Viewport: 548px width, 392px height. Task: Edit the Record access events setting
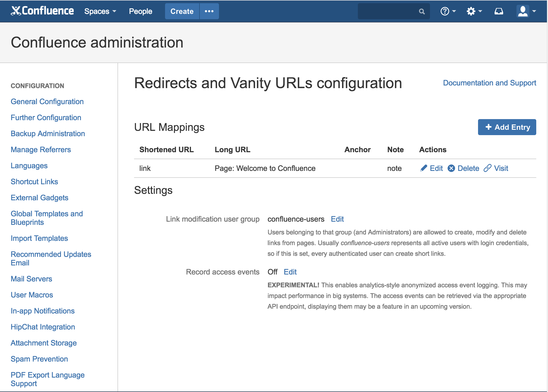tap(290, 272)
